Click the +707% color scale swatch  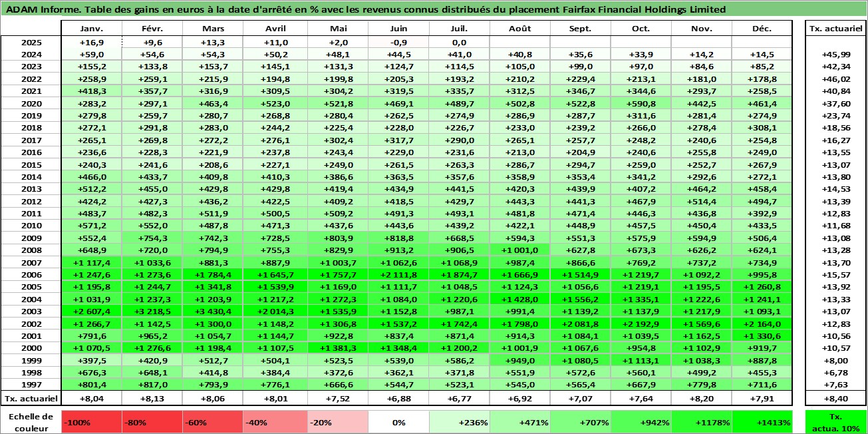click(x=580, y=422)
